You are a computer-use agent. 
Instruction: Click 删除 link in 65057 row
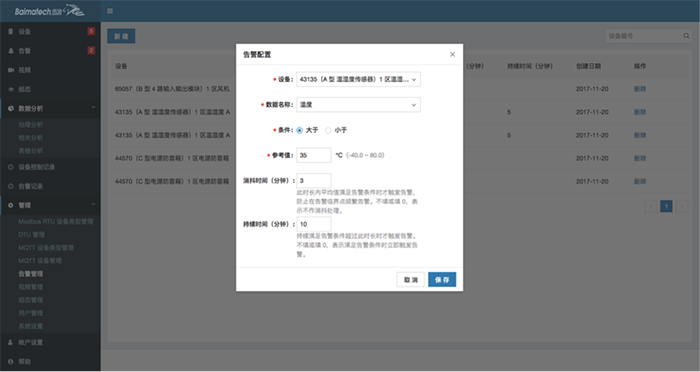[640, 89]
